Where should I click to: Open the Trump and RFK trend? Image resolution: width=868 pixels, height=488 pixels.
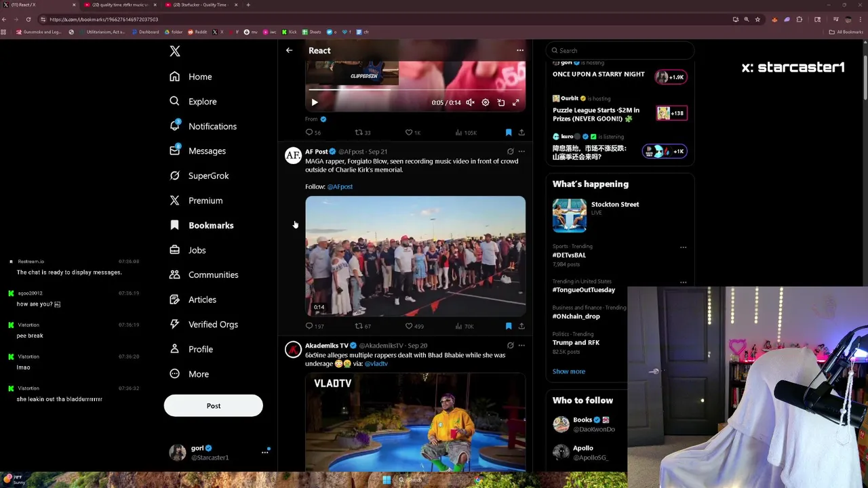pyautogui.click(x=576, y=342)
